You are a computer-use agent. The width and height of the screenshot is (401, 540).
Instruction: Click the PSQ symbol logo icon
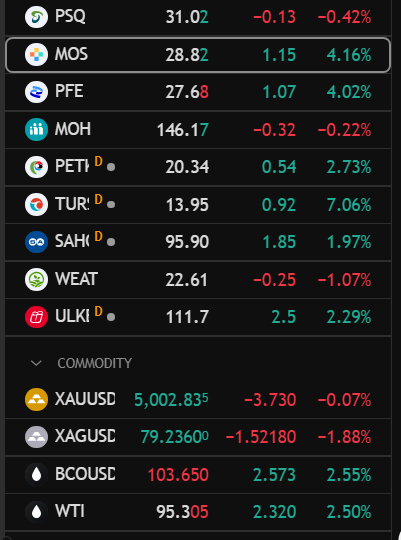[36, 17]
